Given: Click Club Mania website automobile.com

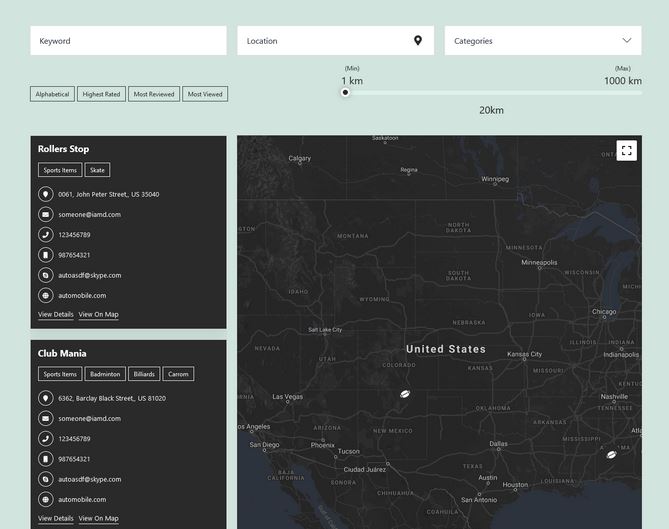Looking at the screenshot, I should tap(82, 499).
